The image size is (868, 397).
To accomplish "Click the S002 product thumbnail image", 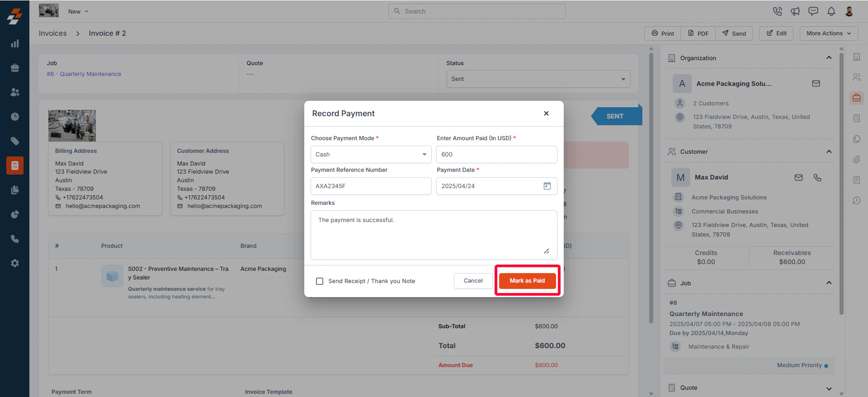I will pyautogui.click(x=112, y=276).
